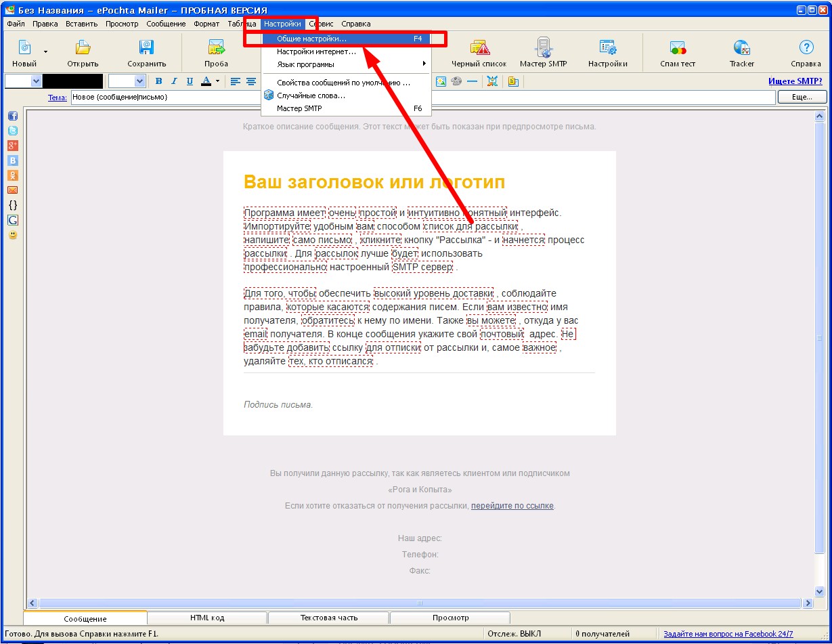
Task: Open the Ищете SMTP? link
Action: [795, 81]
